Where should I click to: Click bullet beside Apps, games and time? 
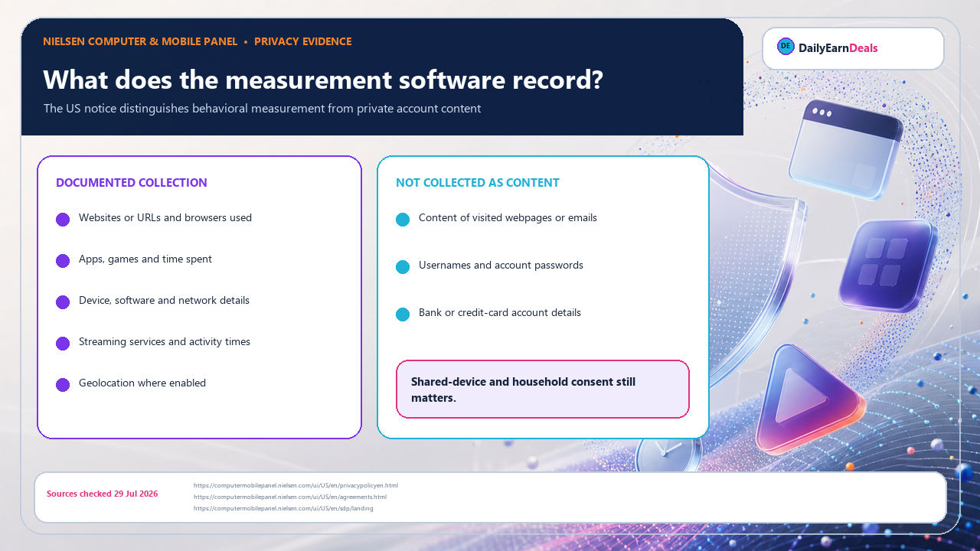63,261
